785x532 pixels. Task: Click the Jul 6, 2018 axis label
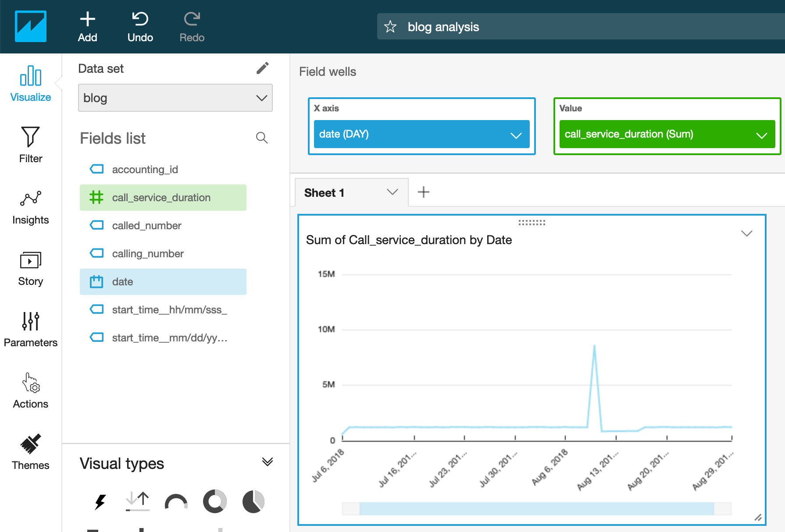[328, 465]
